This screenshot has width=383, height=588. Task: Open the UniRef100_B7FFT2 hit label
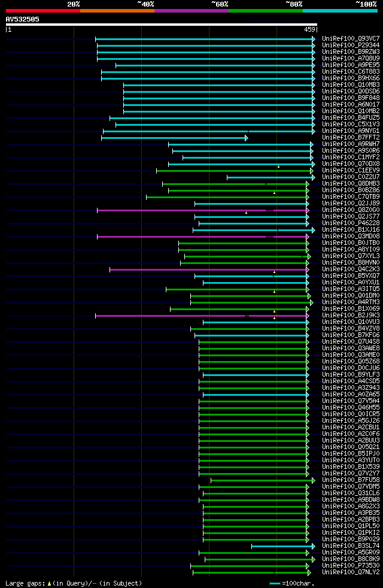click(x=351, y=138)
